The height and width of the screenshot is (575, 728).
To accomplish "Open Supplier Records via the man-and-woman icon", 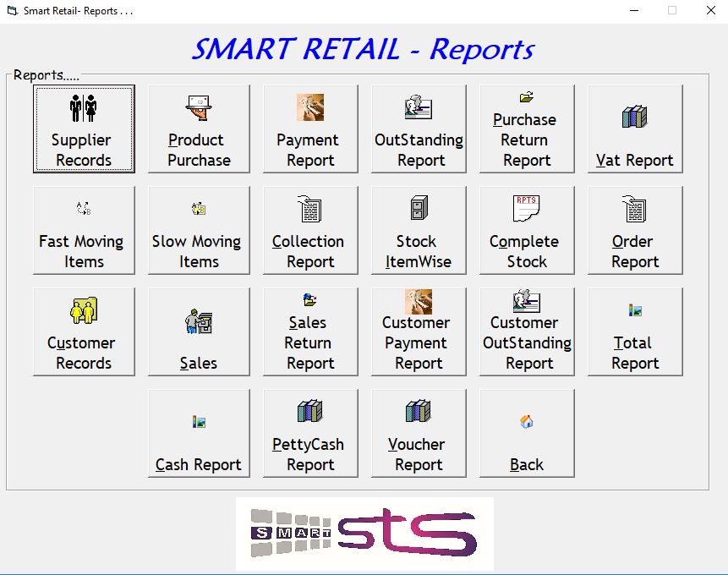I will coord(84,107).
